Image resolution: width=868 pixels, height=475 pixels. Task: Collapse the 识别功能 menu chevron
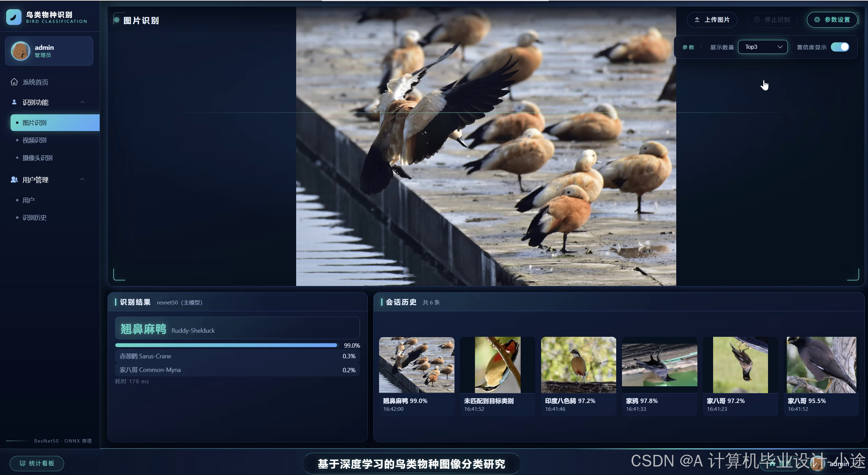(x=82, y=102)
